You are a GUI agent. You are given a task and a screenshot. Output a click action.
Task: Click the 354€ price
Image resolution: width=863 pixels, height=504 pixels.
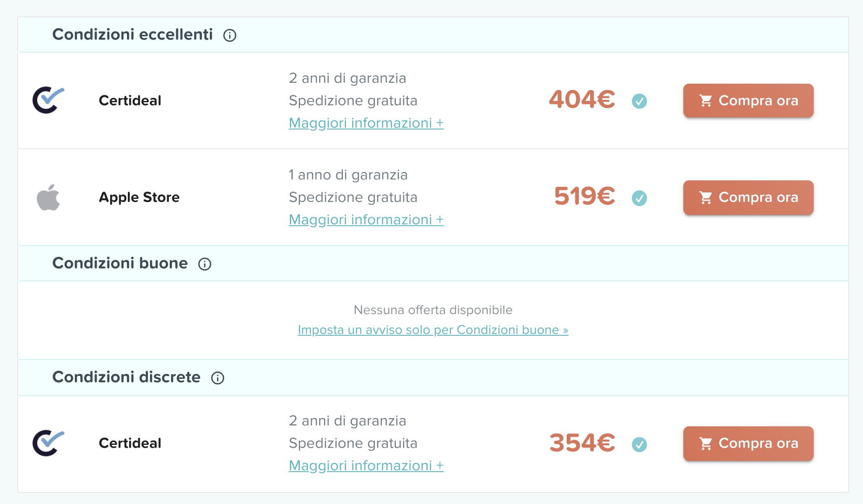582,443
